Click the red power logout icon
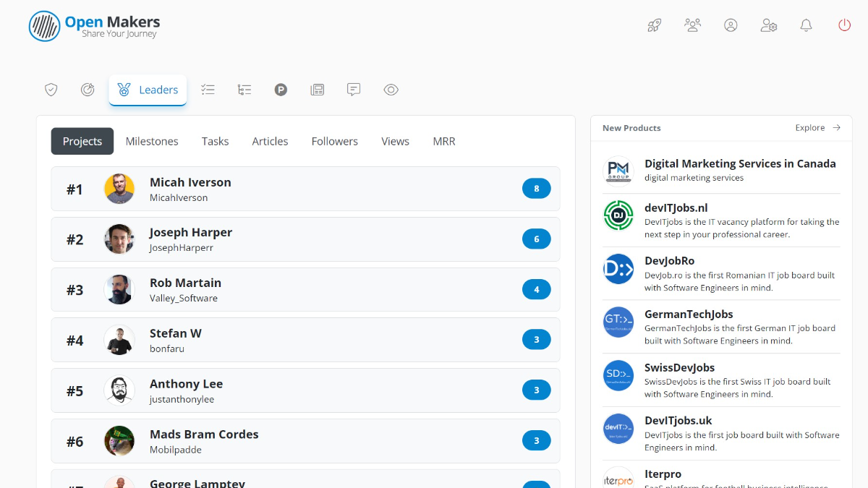The height and width of the screenshot is (488, 868). (x=844, y=25)
